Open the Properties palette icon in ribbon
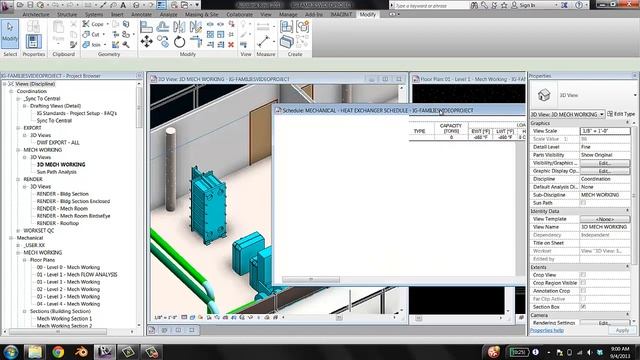 point(33,42)
